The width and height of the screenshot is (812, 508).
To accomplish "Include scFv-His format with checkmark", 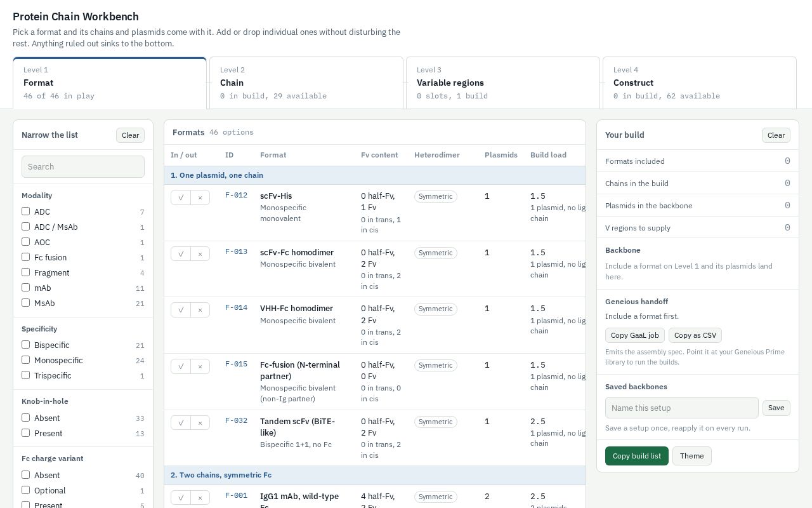I will click(181, 197).
